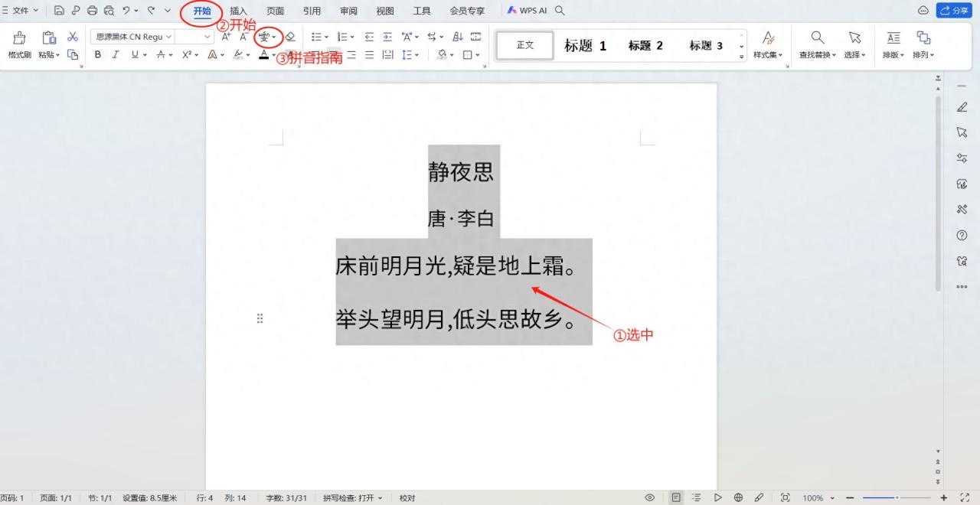Switch to outline view in status bar
This screenshot has width=980, height=505.
pos(697,497)
